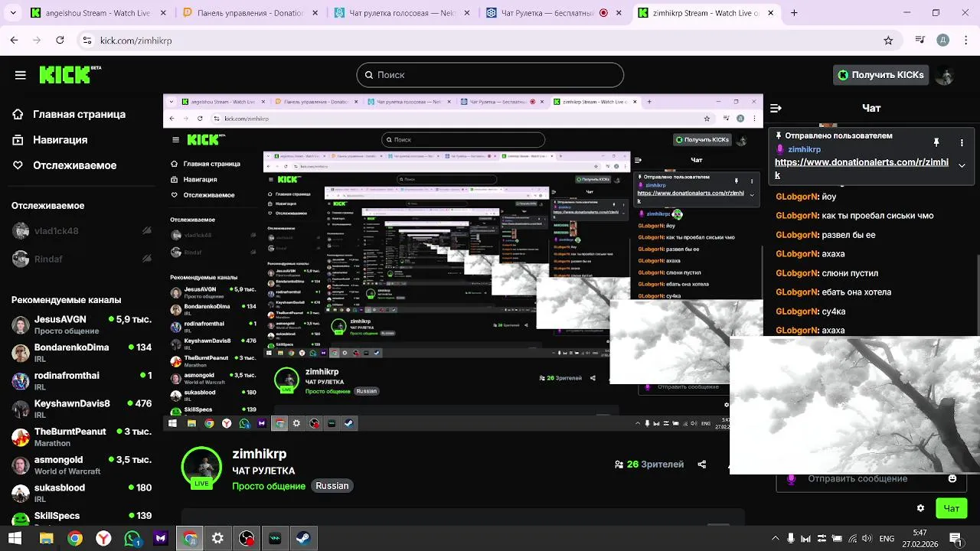Switch to the Чат рулетка голосовая tab
The height and width of the screenshot is (551, 980).
click(x=400, y=13)
